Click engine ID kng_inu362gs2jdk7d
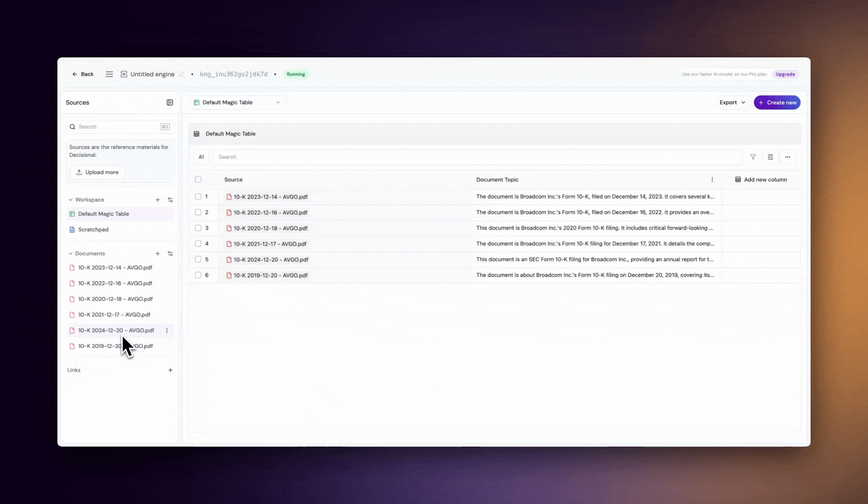This screenshot has width=868, height=504. (x=234, y=74)
